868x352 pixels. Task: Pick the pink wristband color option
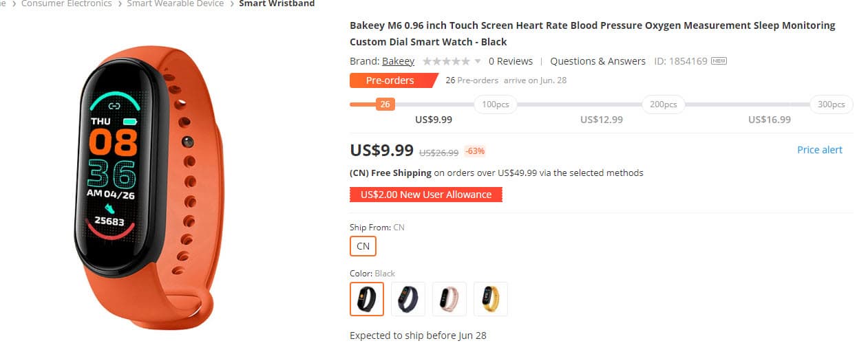[x=449, y=299]
